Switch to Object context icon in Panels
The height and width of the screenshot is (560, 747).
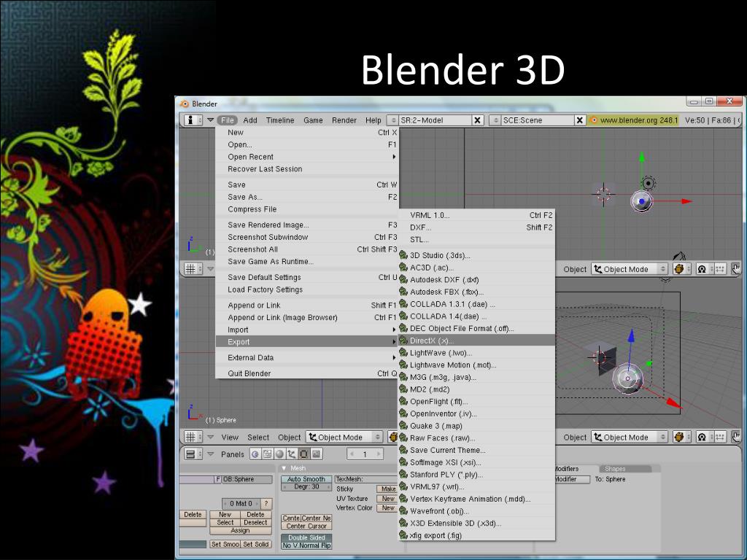tap(292, 454)
